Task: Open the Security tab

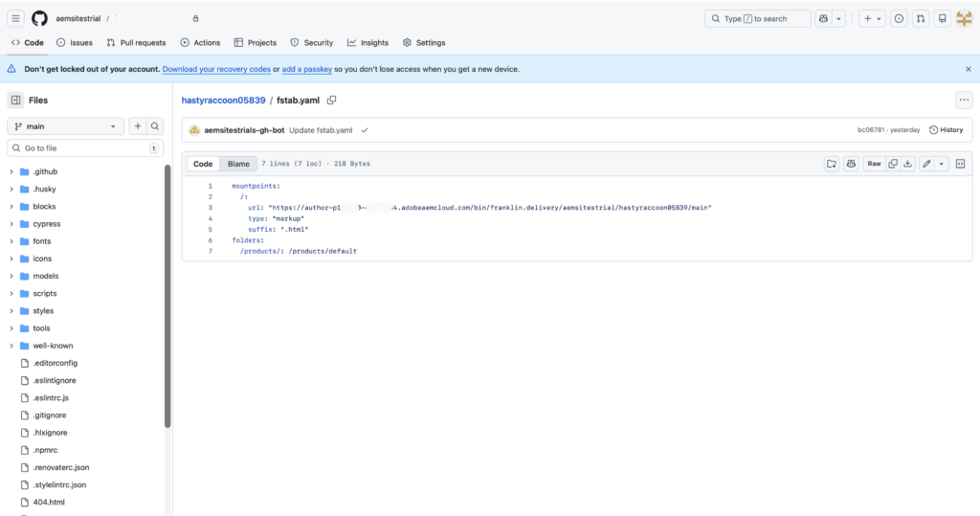Action: point(312,42)
